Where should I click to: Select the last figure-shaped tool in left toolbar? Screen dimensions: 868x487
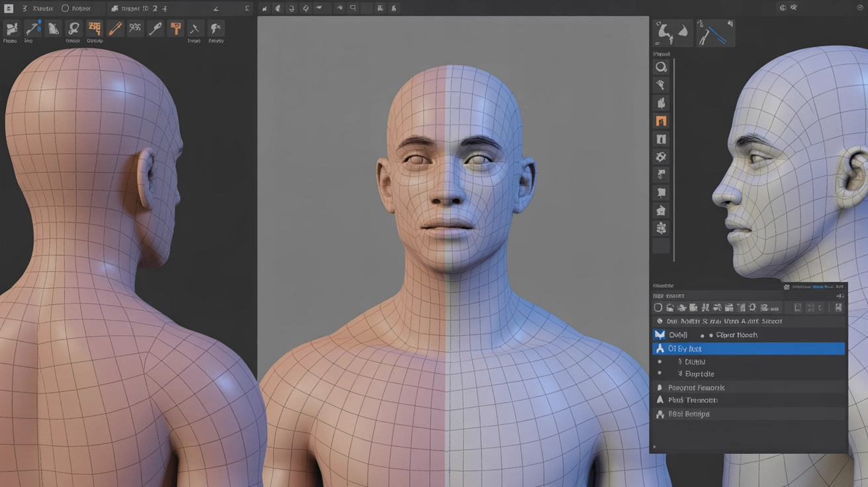(216, 28)
